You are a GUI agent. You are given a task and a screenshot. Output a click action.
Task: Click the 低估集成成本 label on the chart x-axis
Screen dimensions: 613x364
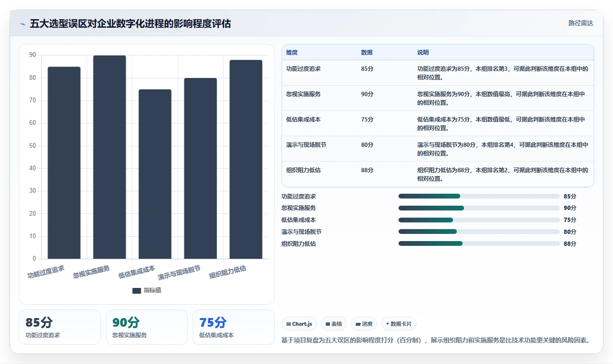137,272
